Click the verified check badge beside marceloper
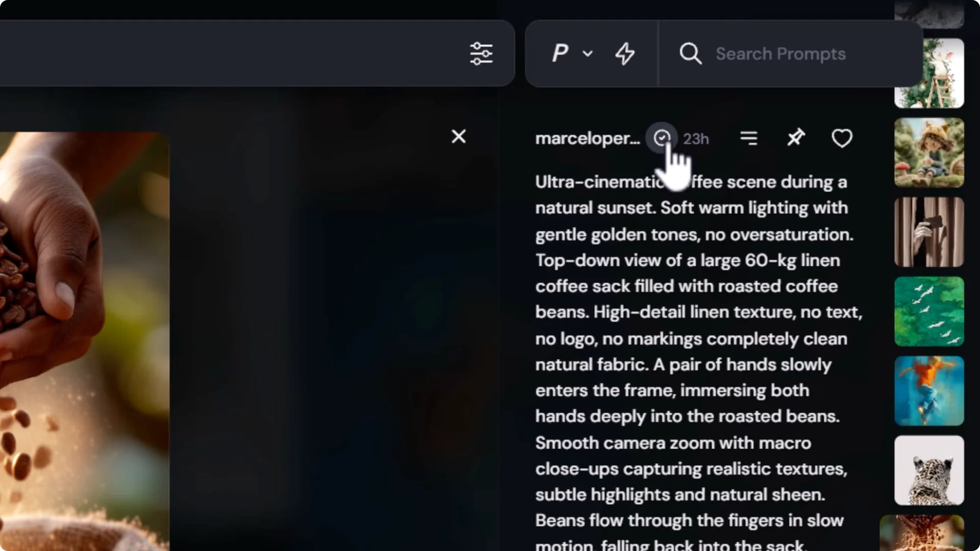The height and width of the screenshot is (551, 980). pos(661,138)
